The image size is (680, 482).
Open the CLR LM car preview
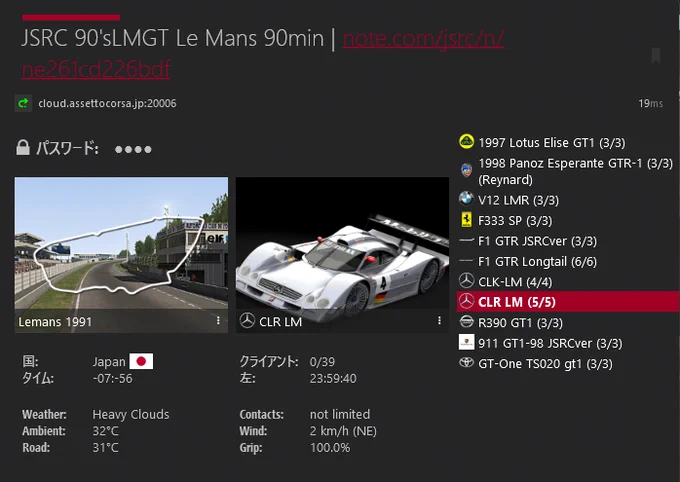click(343, 255)
